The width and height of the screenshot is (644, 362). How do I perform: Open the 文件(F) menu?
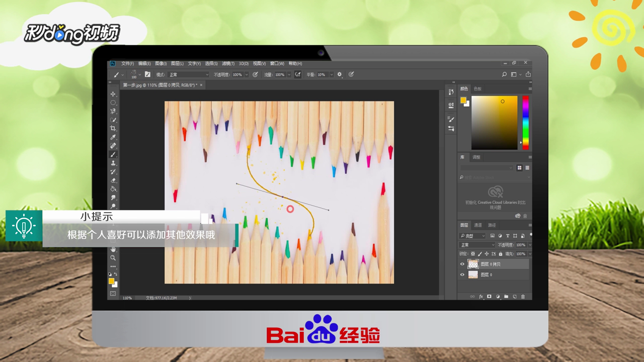click(x=127, y=64)
